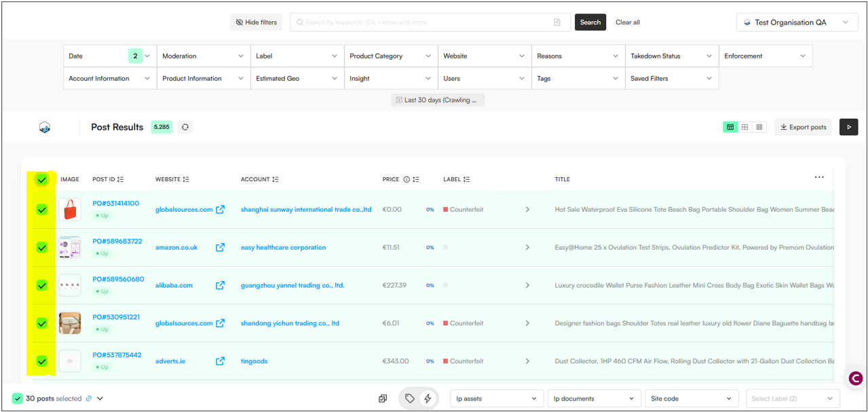
Task: Click the tag icon in bottom bar
Action: click(x=410, y=398)
